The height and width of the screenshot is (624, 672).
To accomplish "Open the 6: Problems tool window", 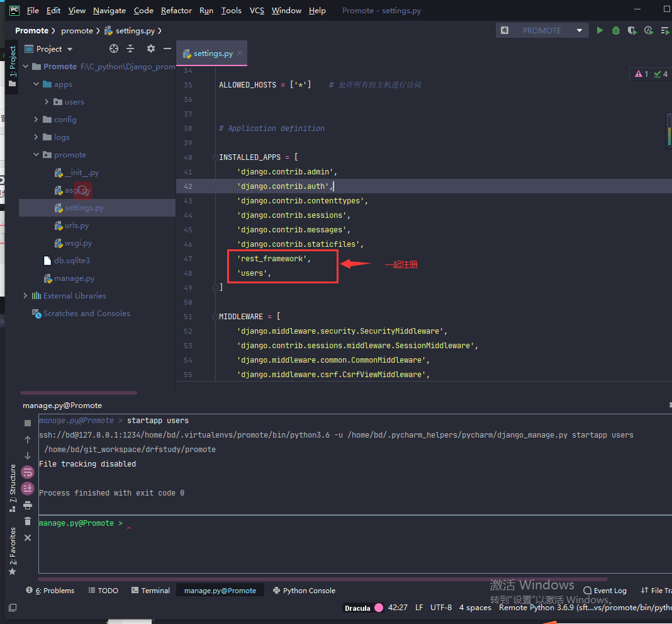I will [x=50, y=591].
